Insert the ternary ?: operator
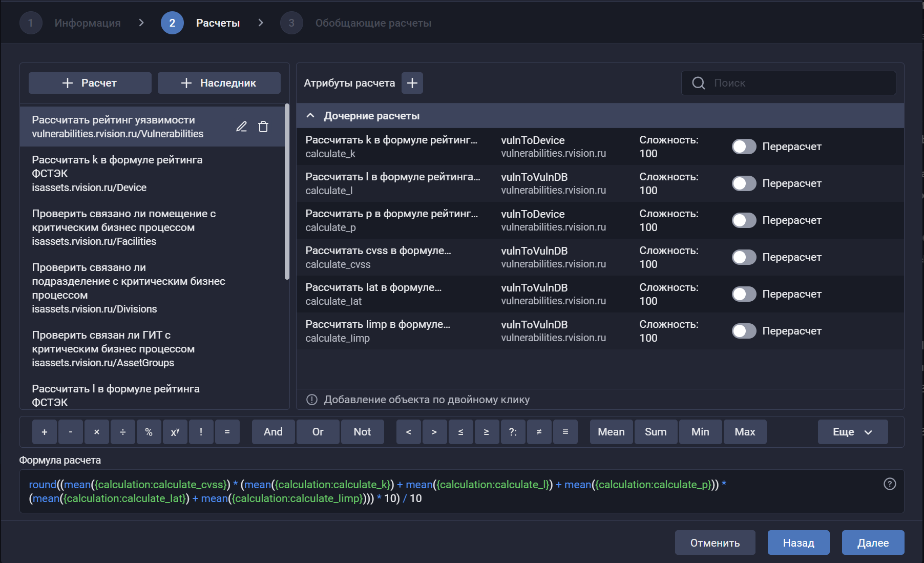 click(x=513, y=432)
